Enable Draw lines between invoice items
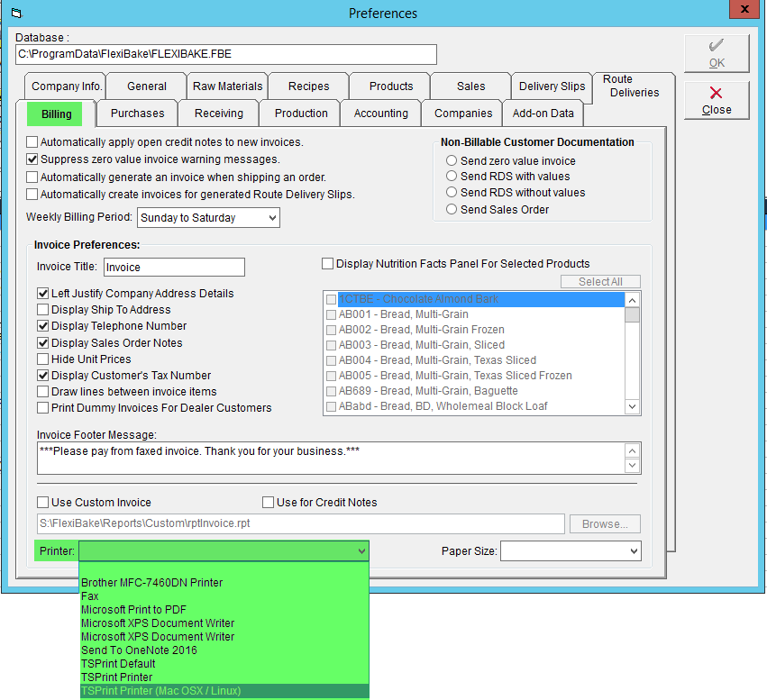The image size is (767, 700). pos(43,392)
